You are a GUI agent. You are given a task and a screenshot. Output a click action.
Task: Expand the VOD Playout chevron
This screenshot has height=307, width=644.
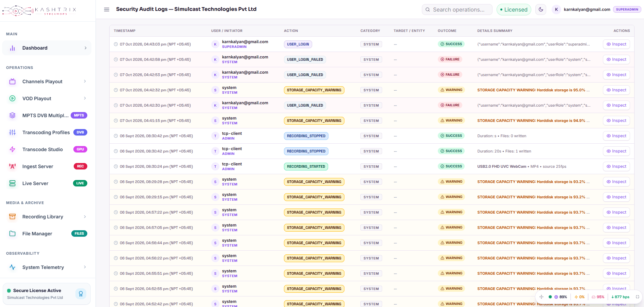(85, 98)
